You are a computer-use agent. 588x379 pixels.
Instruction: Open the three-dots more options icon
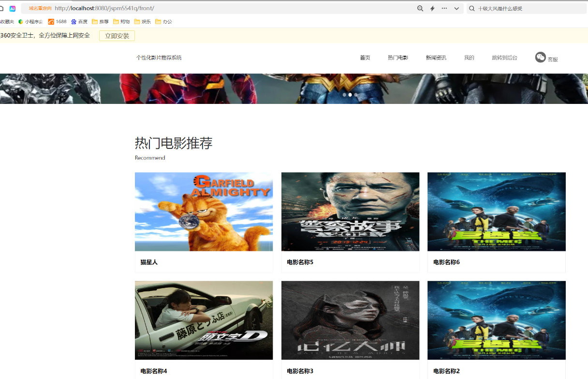click(x=444, y=9)
